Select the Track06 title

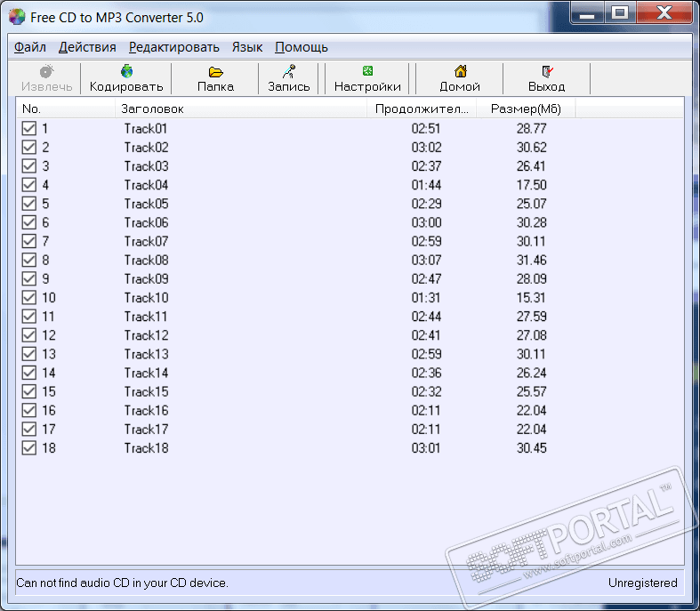tap(147, 222)
